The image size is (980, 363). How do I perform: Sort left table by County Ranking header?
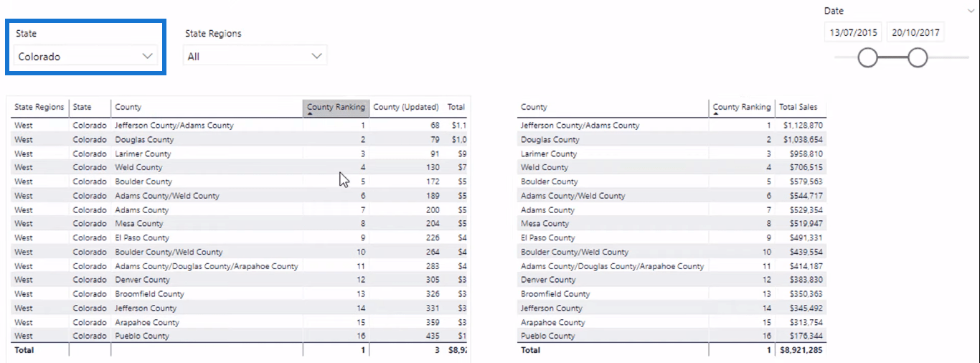(336, 107)
